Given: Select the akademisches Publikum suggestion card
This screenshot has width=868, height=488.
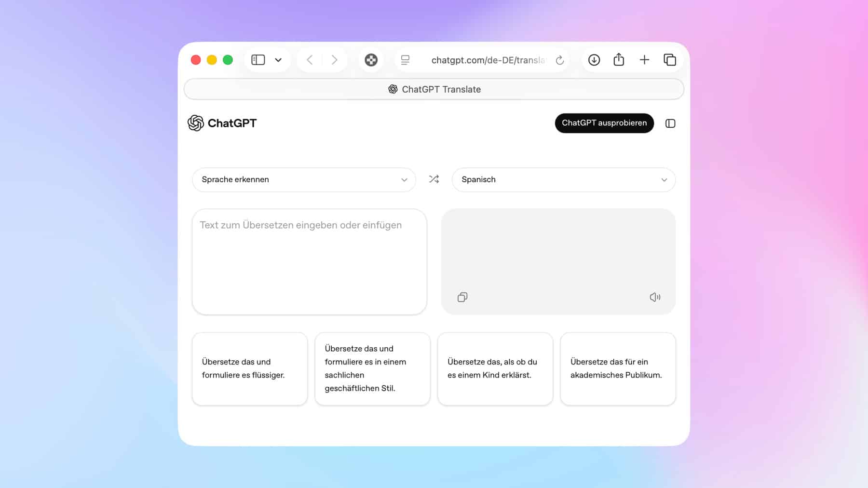Looking at the screenshot, I should (617, 368).
